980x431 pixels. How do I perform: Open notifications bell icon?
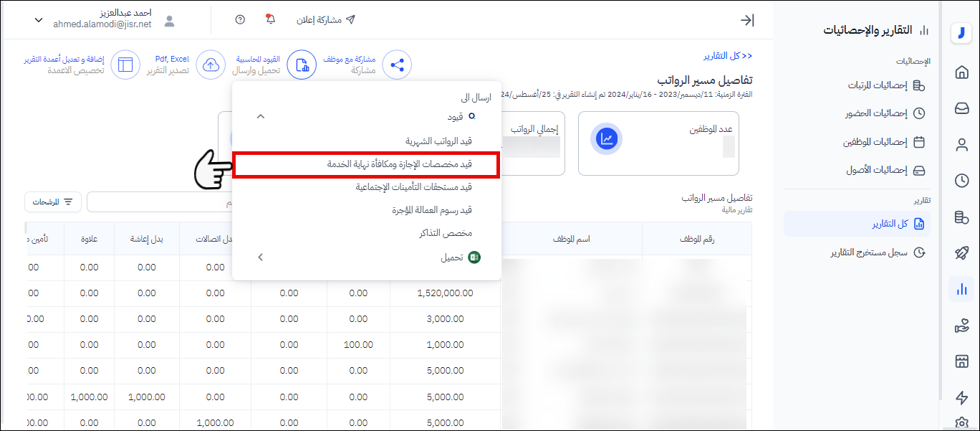[270, 19]
